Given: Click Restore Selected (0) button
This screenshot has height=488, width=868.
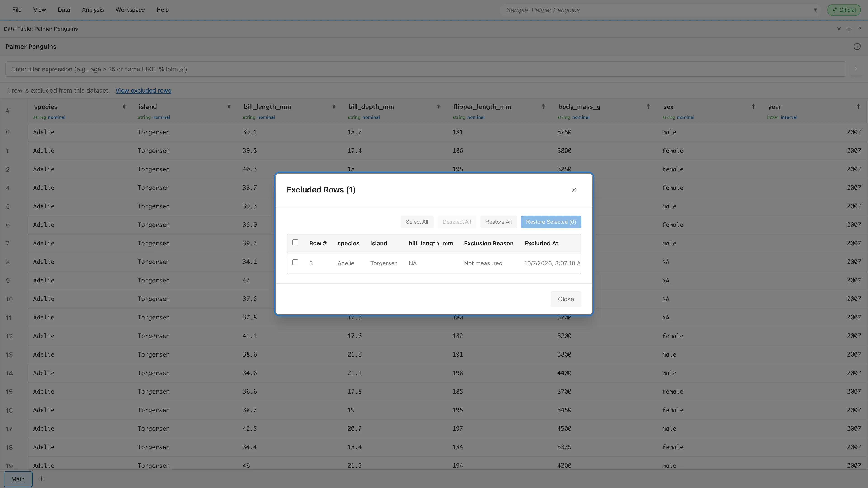Looking at the screenshot, I should [x=551, y=222].
